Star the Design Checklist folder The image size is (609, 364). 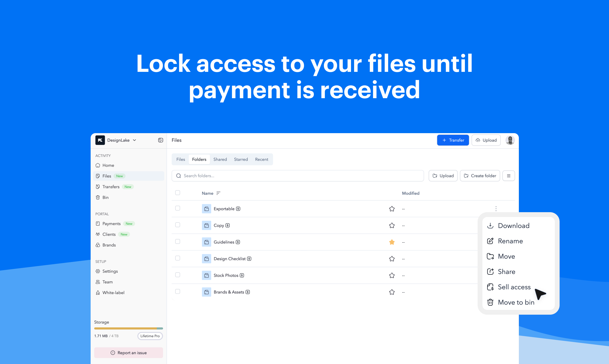[392, 259]
